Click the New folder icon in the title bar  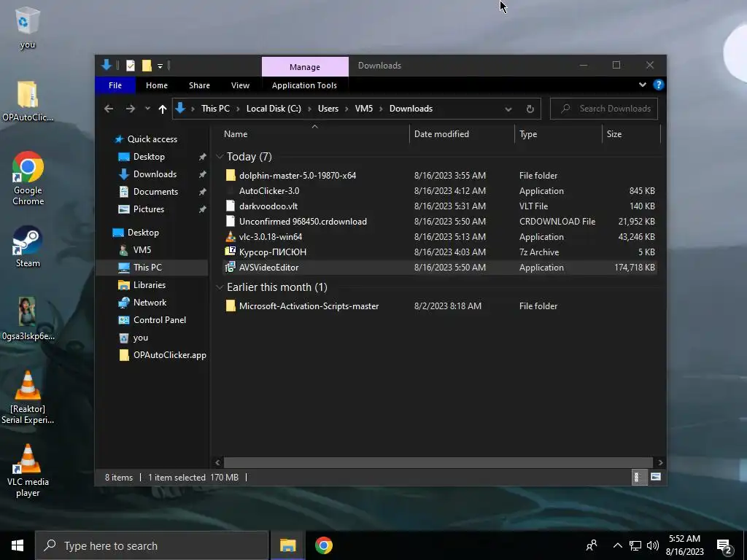[147, 66]
